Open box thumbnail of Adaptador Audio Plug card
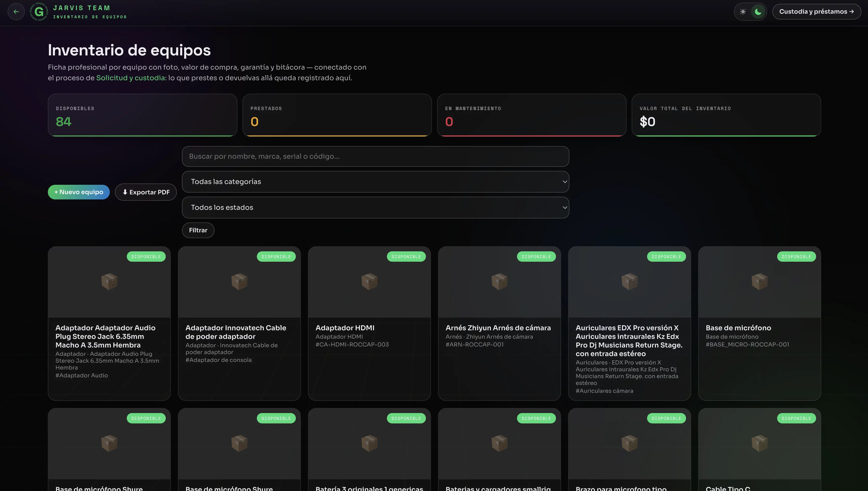The height and width of the screenshot is (491, 868). 109,282
